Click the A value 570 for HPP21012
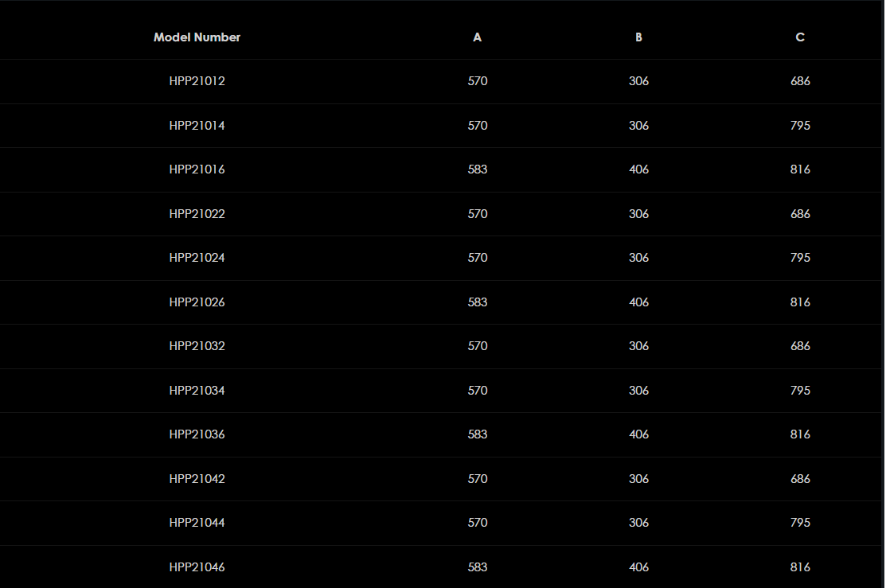The width and height of the screenshot is (886, 588). [478, 81]
